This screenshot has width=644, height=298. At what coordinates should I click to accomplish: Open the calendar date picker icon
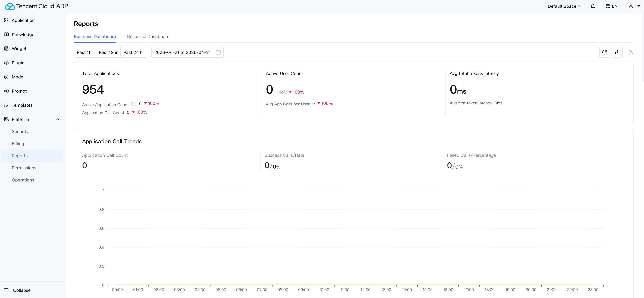[x=218, y=52]
